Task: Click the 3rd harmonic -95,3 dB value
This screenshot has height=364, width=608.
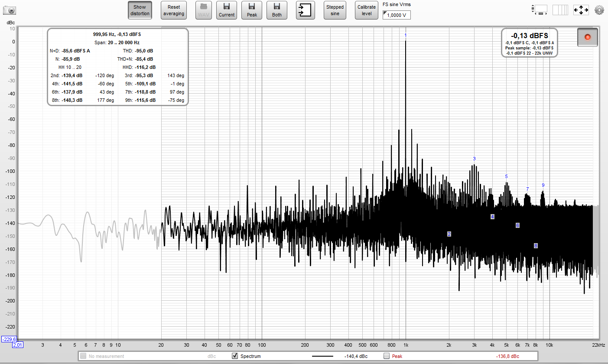Action: click(x=144, y=75)
